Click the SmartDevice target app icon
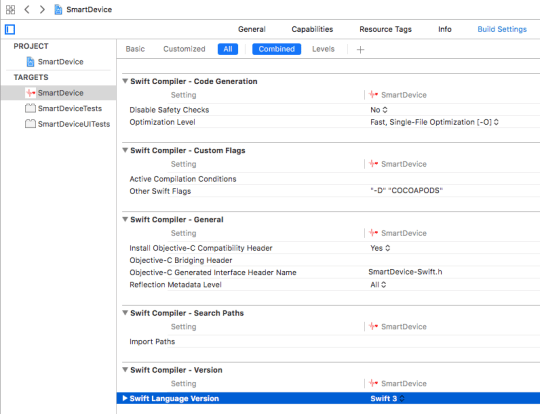Screen dimensions: 540x414 (31, 93)
